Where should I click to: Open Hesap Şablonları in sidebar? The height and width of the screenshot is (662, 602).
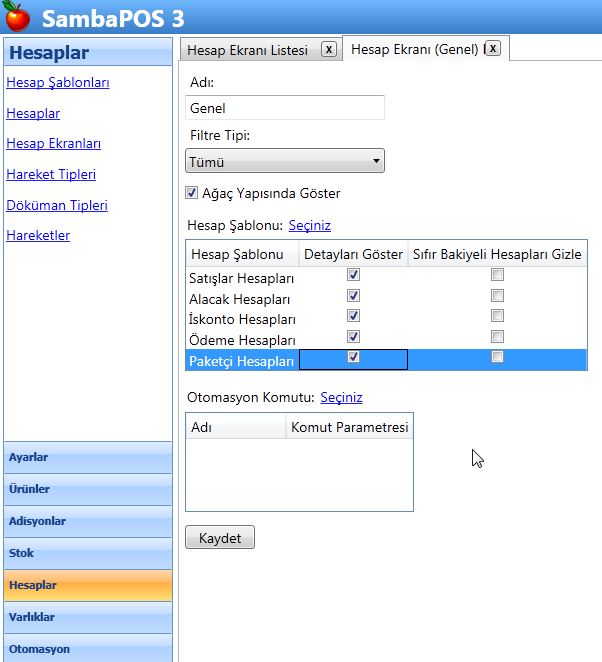tap(57, 82)
